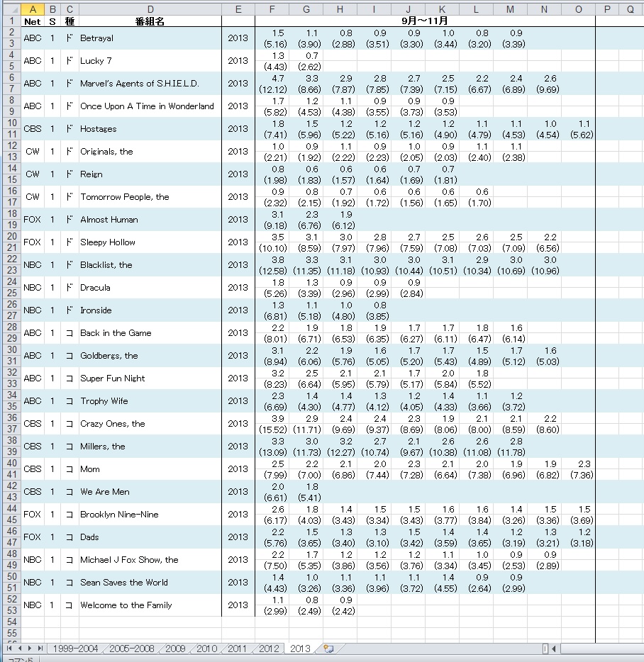
Task: Select the 'Trophy Wife' cell
Action: click(150, 401)
